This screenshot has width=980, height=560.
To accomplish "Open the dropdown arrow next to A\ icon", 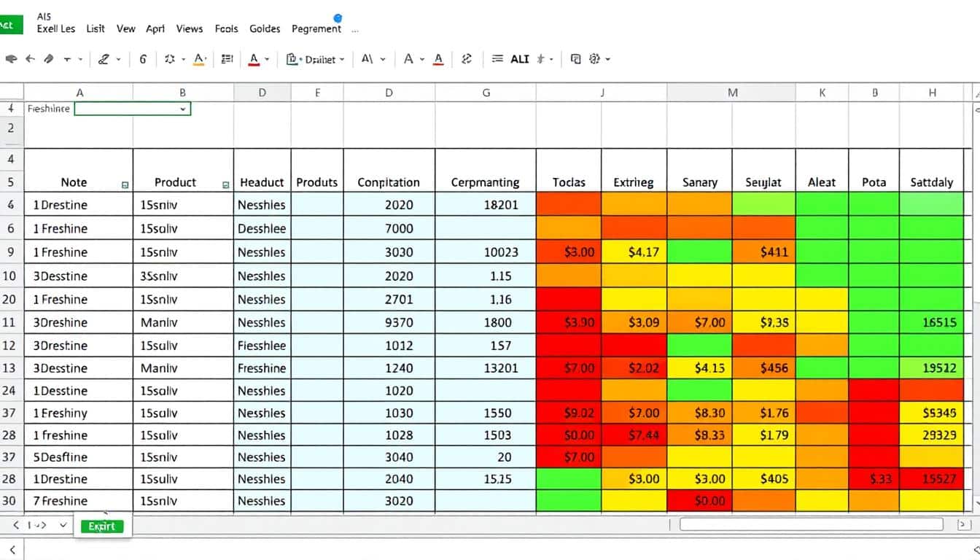I will click(x=383, y=60).
